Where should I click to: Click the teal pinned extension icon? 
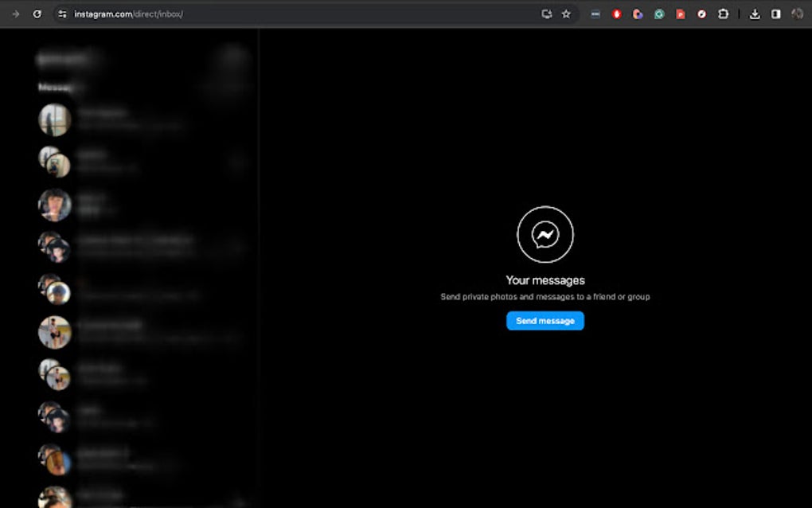(x=658, y=14)
